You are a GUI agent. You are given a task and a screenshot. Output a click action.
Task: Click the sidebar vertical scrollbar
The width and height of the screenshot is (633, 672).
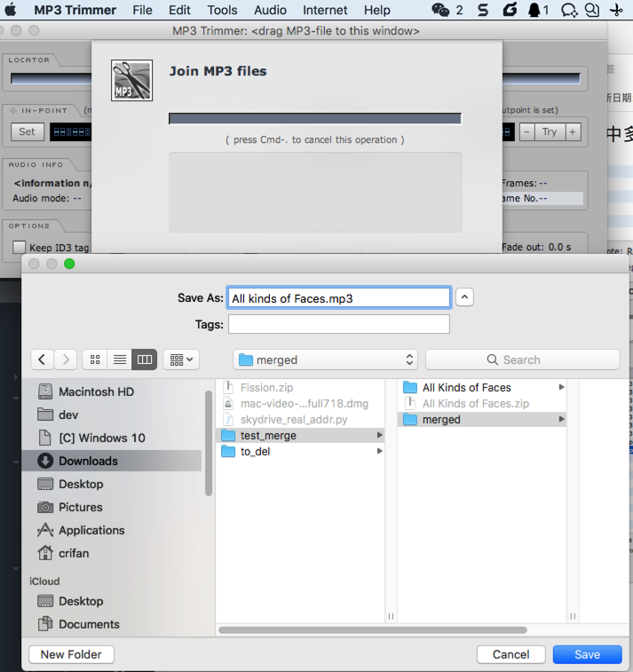point(209,443)
